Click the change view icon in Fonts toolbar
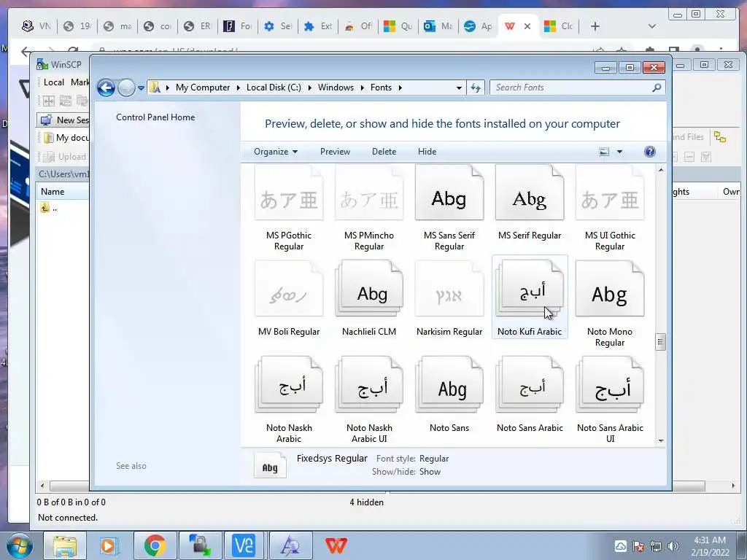This screenshot has height=560, width=747. 603,152
